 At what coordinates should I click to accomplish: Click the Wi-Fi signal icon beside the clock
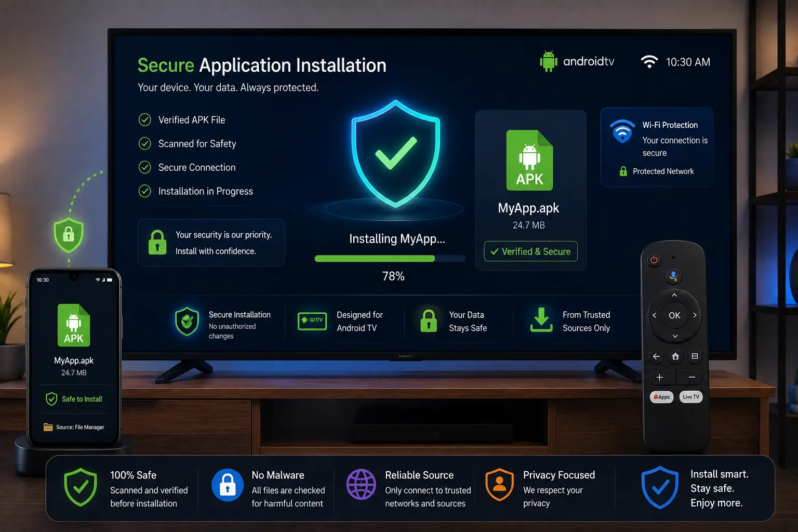[x=649, y=62]
